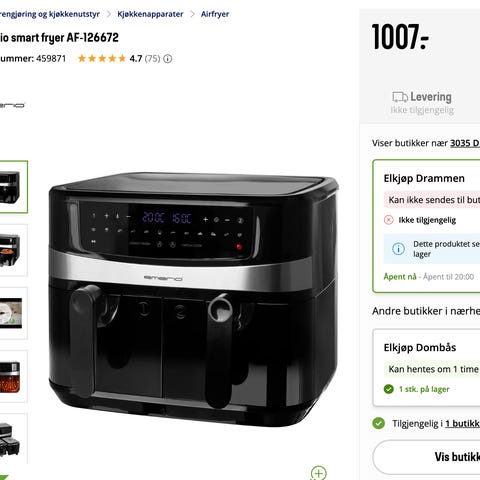Viewport: 480px width, 480px height.
Task: Open the Kjøkkenapparater breadcrumb
Action: (150, 14)
